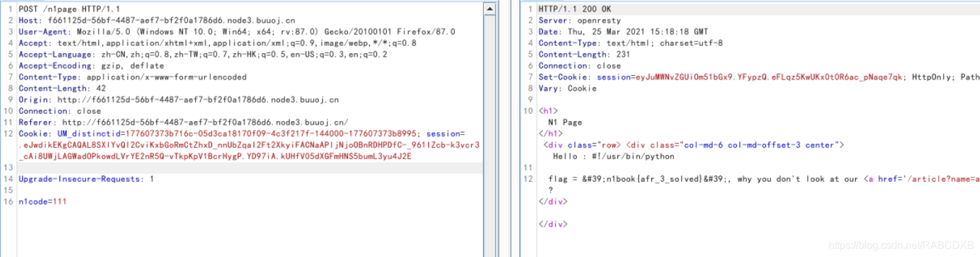
Task: Click the Date header in response
Action: [x=623, y=31]
